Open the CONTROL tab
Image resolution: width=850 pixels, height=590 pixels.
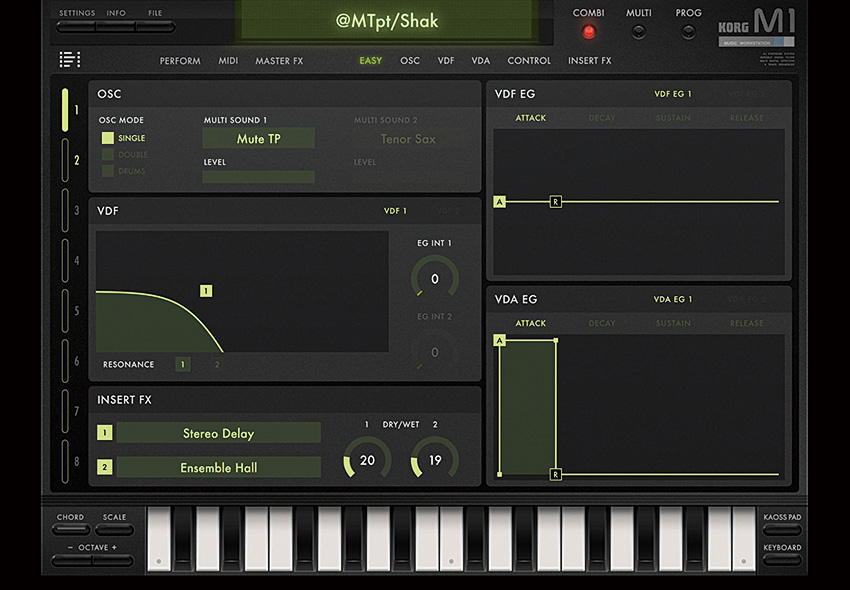(x=529, y=61)
